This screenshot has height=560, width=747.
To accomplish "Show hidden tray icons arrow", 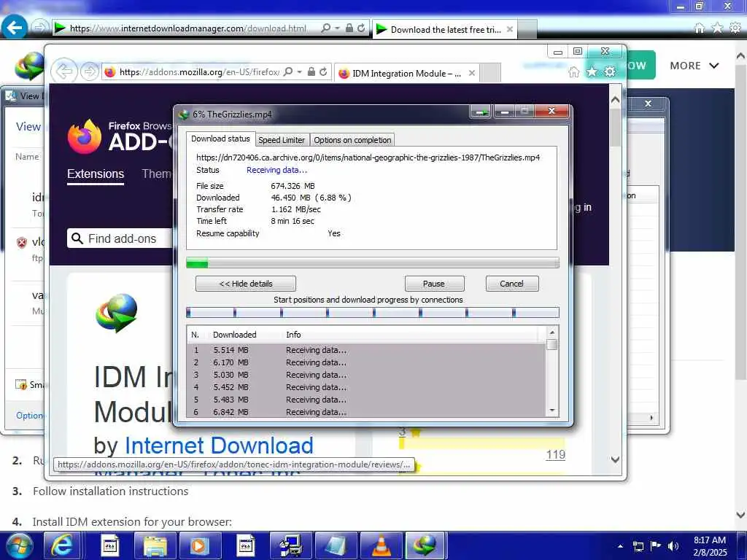I will point(620,546).
